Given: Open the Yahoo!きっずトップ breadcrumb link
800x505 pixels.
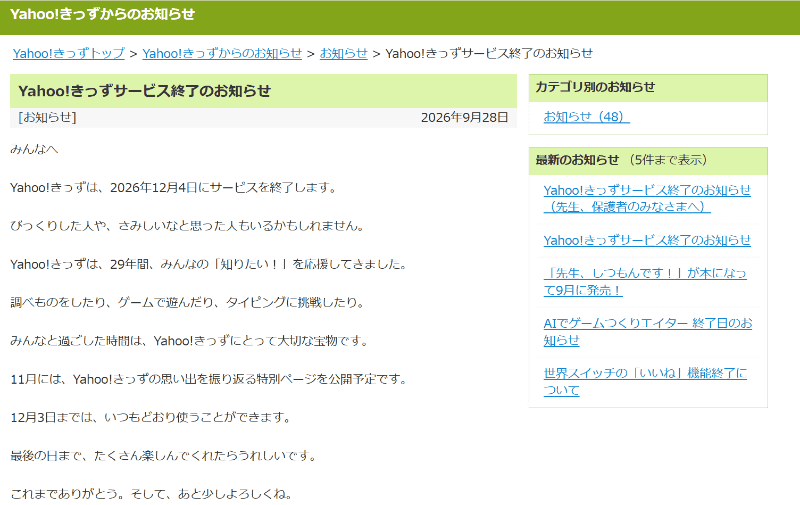Looking at the screenshot, I should pyautogui.click(x=68, y=54).
